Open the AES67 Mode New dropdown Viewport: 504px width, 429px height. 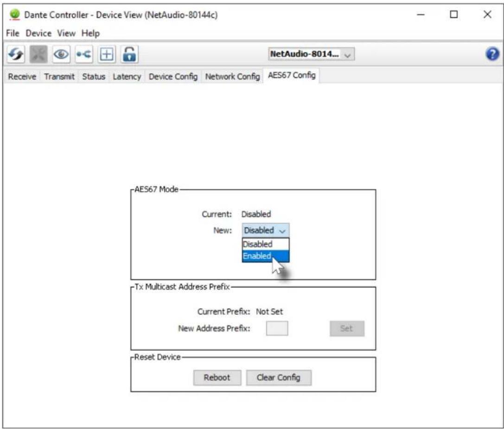pos(266,230)
